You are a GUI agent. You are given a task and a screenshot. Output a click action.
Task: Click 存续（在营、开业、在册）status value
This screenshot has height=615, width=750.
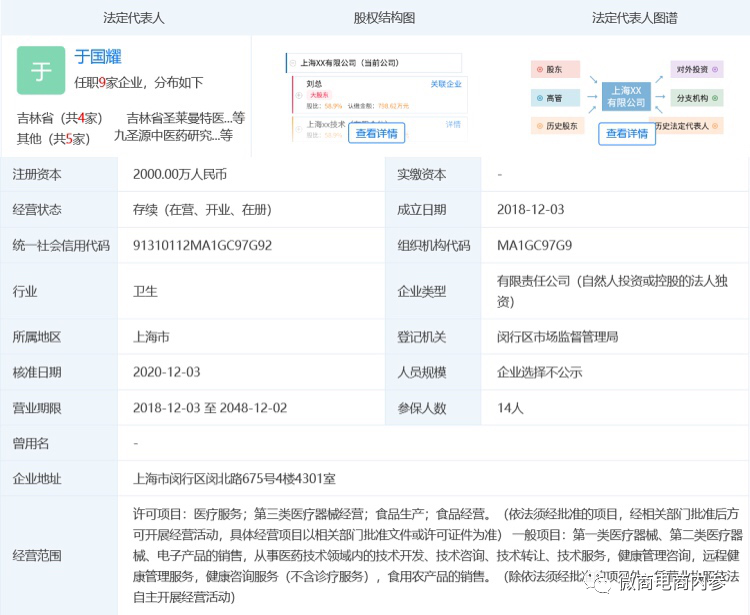pos(202,209)
